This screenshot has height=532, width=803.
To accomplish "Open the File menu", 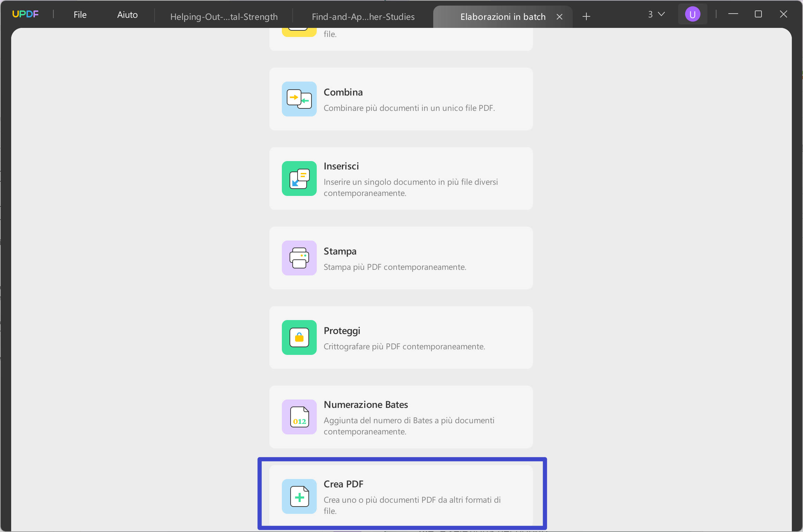I will [80, 15].
